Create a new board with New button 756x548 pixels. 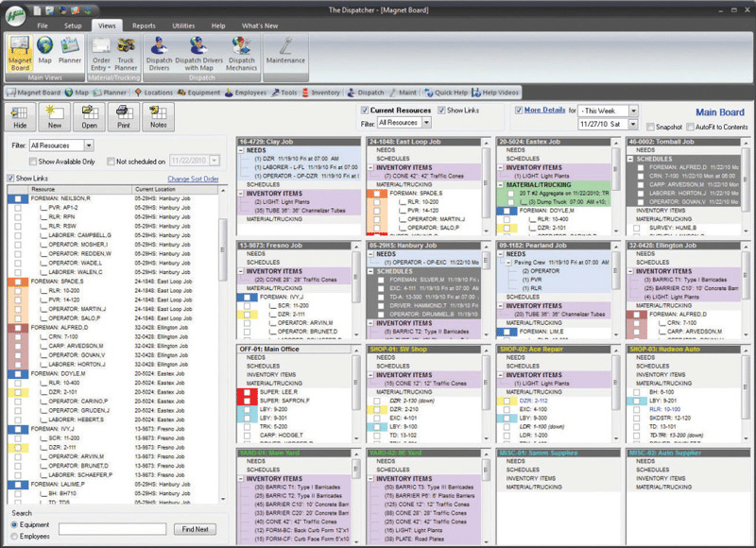[55, 117]
